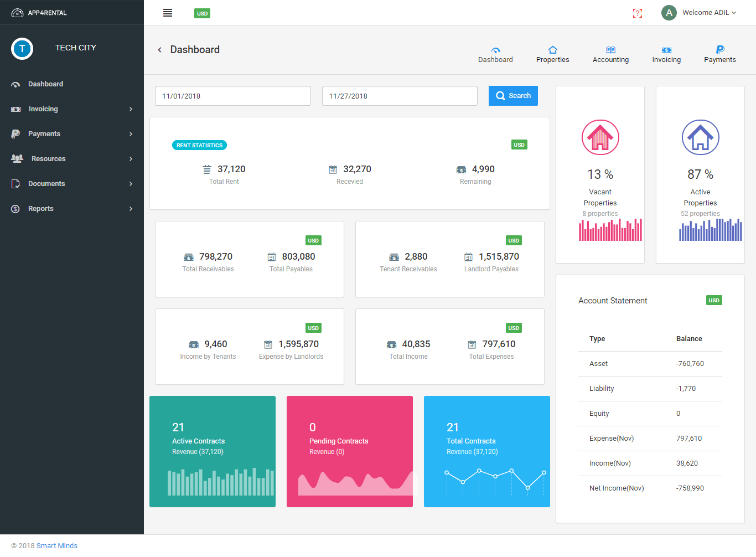The height and width of the screenshot is (557, 756).
Task: Open the green Active Contracts card
Action: (213, 451)
